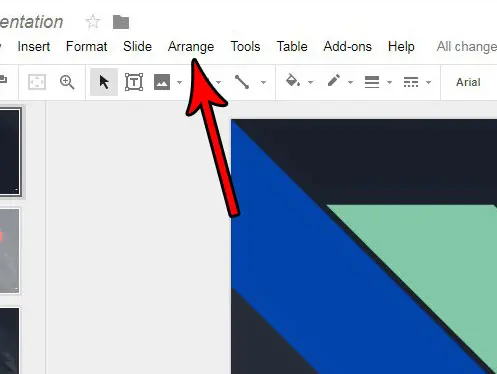Open the Arial font selector
This screenshot has height=374, width=497.
click(468, 82)
